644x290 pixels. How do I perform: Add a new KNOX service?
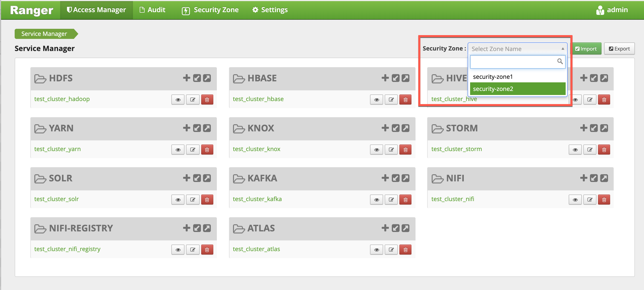point(385,128)
